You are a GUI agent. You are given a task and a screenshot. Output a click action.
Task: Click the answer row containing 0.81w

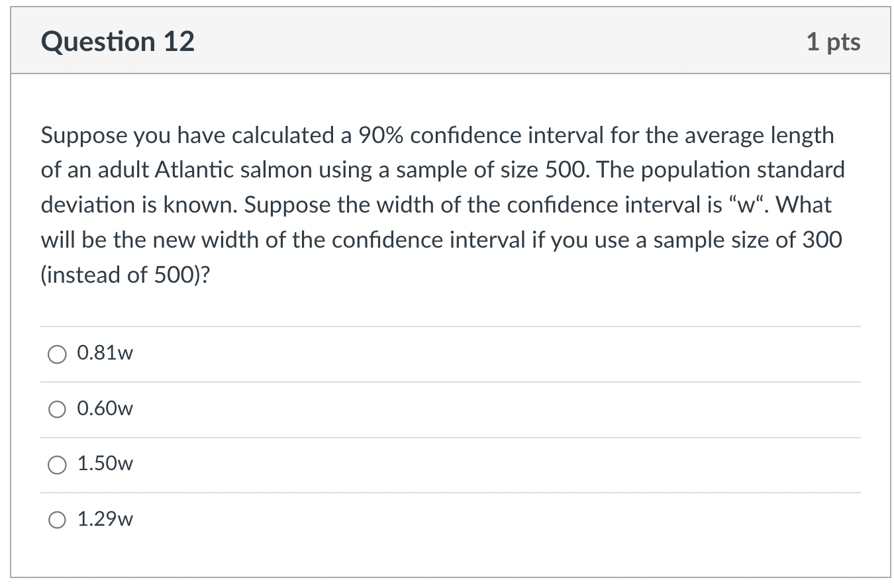point(265,354)
